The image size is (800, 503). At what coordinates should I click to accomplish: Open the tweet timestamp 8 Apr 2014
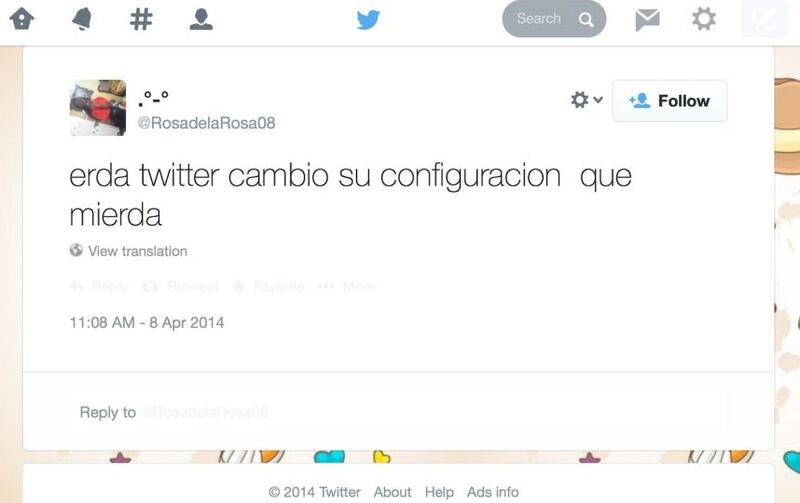(x=146, y=322)
